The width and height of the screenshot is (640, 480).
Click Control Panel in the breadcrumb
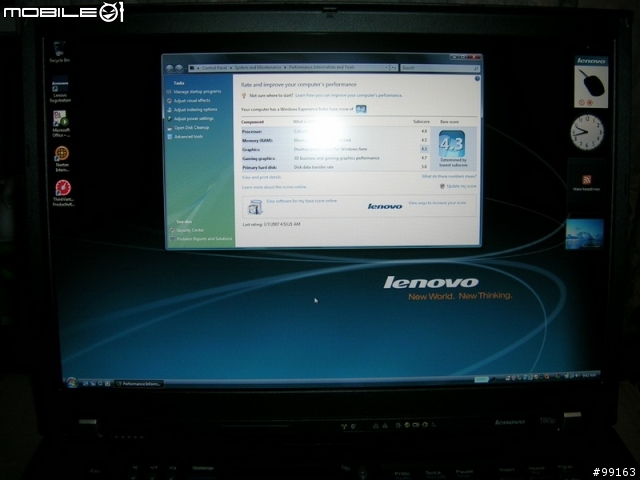[x=214, y=68]
